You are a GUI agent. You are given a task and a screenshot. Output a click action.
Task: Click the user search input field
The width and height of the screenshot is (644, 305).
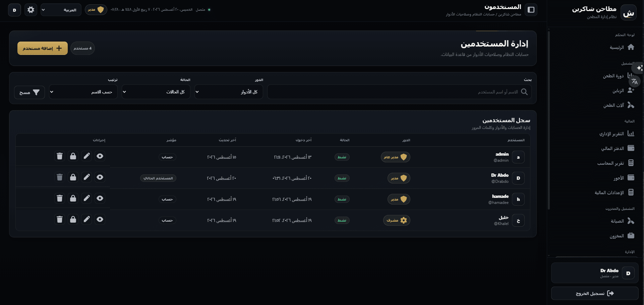(399, 92)
